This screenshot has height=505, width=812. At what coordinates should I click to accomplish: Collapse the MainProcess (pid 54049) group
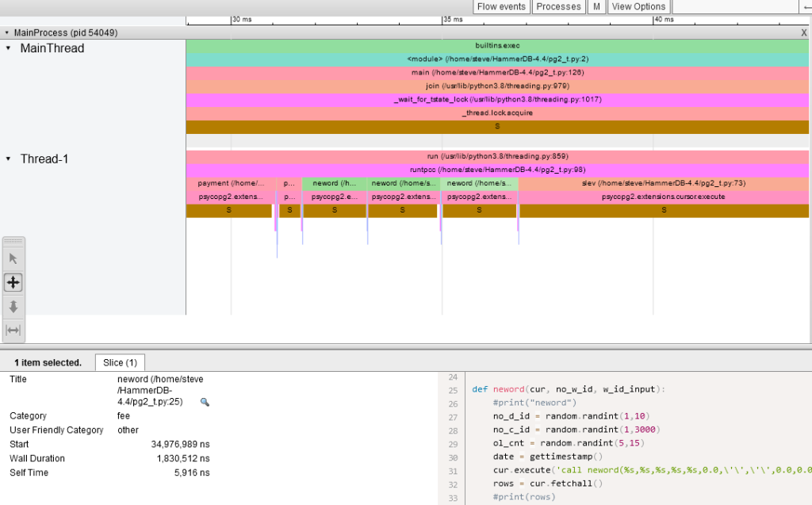click(x=6, y=33)
